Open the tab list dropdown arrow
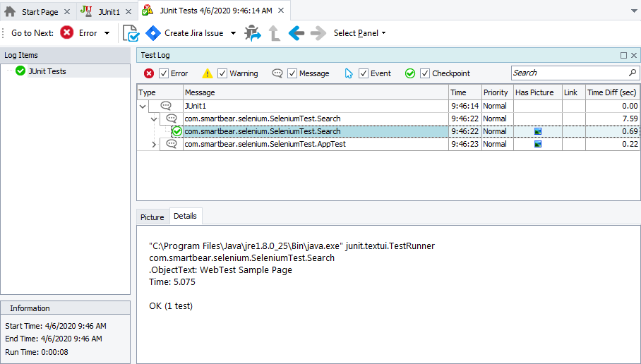 pyautogui.click(x=633, y=12)
